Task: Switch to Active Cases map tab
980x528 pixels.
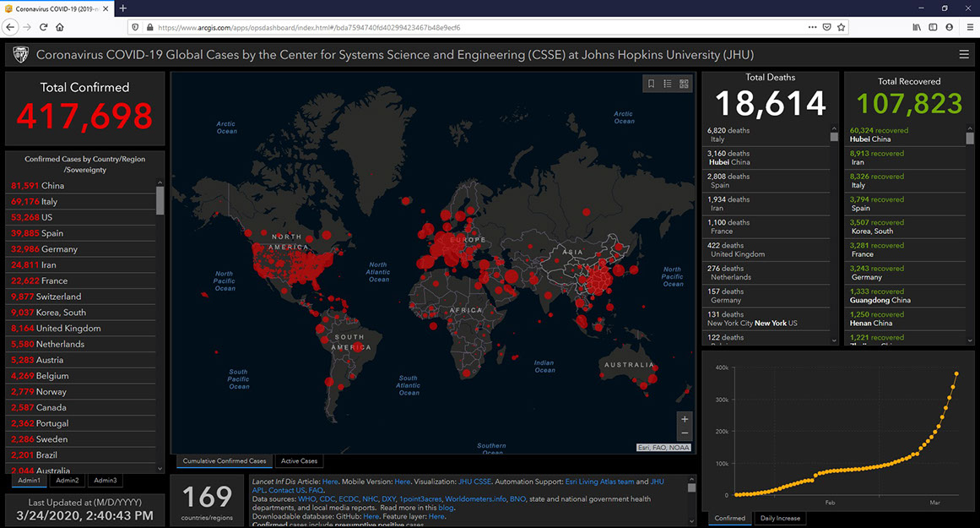Action: [x=299, y=461]
